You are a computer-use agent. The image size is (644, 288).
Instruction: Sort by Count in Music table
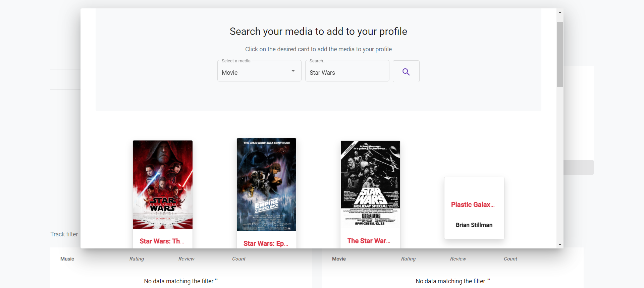coord(239,259)
